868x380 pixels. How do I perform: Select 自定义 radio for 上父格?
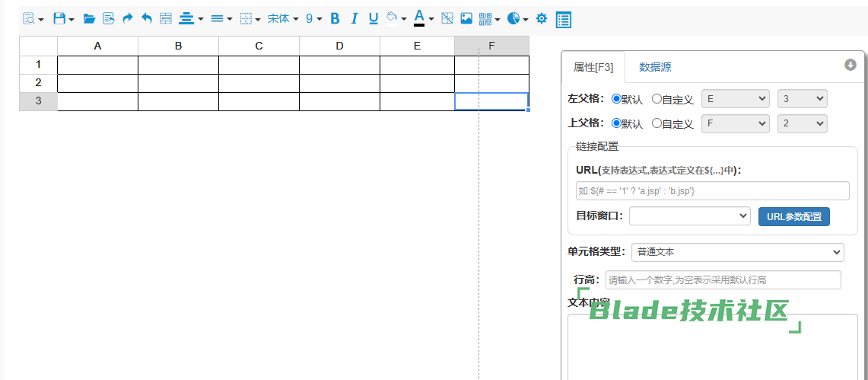click(657, 123)
